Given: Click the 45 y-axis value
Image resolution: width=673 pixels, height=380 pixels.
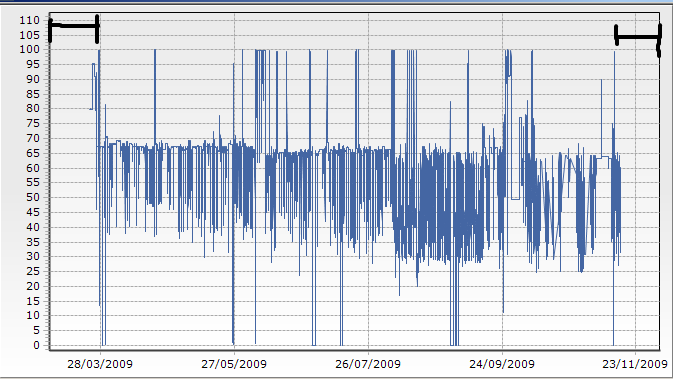Looking at the screenshot, I should point(33,213).
